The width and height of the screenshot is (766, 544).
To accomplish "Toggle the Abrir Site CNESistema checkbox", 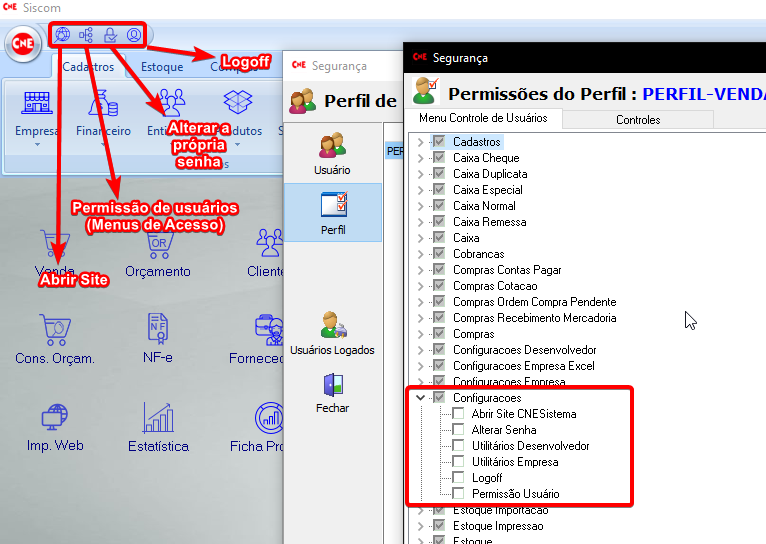I will [x=458, y=414].
